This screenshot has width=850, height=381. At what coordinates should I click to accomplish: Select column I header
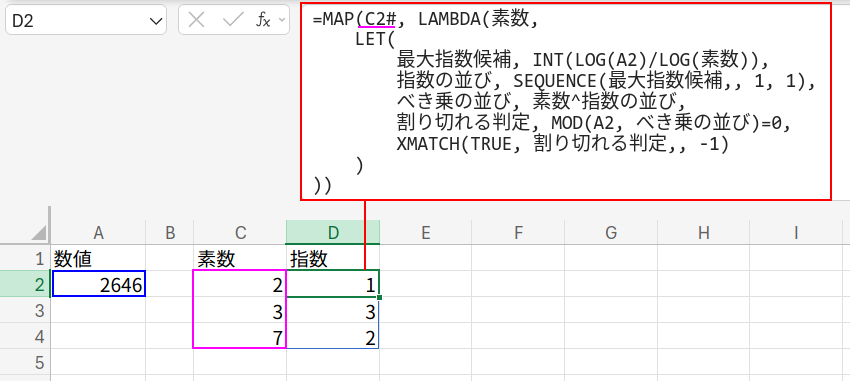tap(796, 233)
